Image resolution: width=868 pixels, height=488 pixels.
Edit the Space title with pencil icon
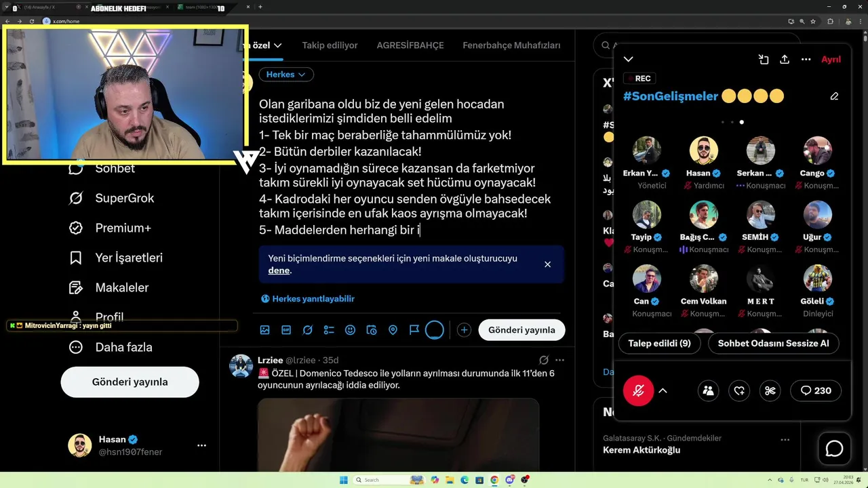(834, 96)
